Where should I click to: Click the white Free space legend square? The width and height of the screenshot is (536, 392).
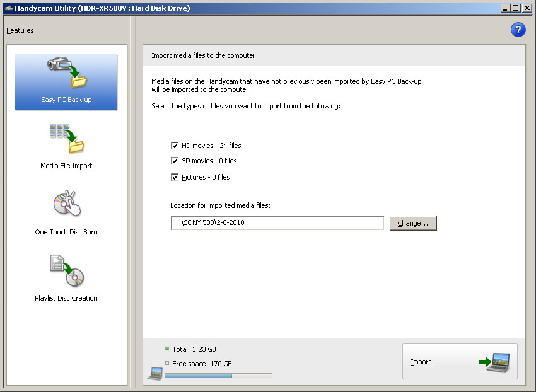coord(167,364)
